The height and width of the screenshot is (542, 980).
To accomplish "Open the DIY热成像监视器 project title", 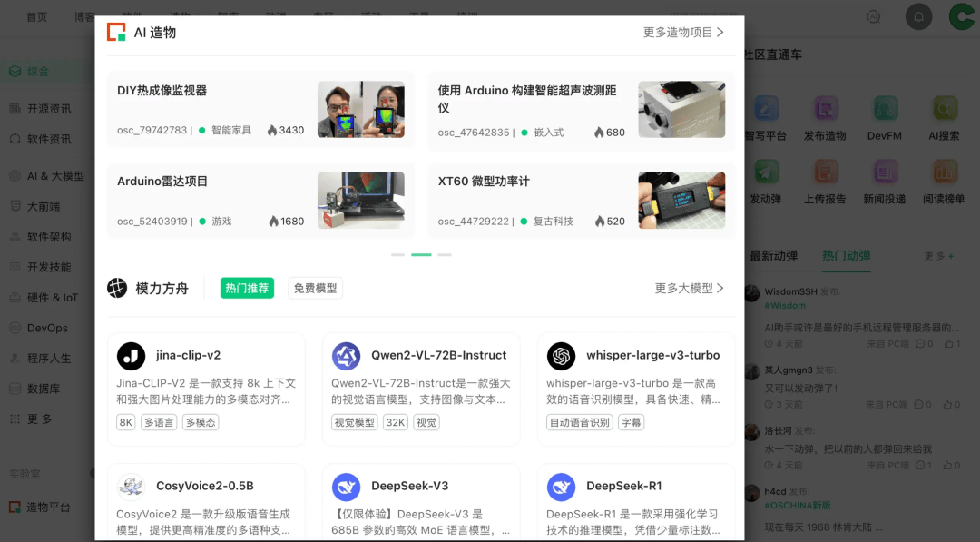I will click(162, 91).
